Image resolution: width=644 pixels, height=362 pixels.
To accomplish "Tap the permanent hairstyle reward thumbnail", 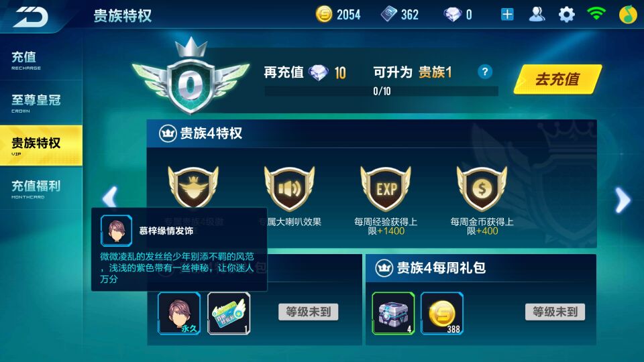I will (179, 313).
